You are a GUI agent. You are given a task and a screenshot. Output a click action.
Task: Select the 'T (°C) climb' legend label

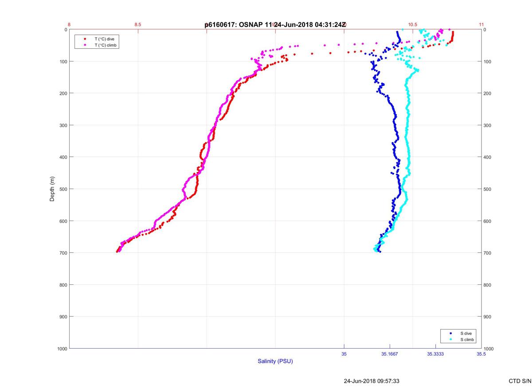[x=106, y=45]
